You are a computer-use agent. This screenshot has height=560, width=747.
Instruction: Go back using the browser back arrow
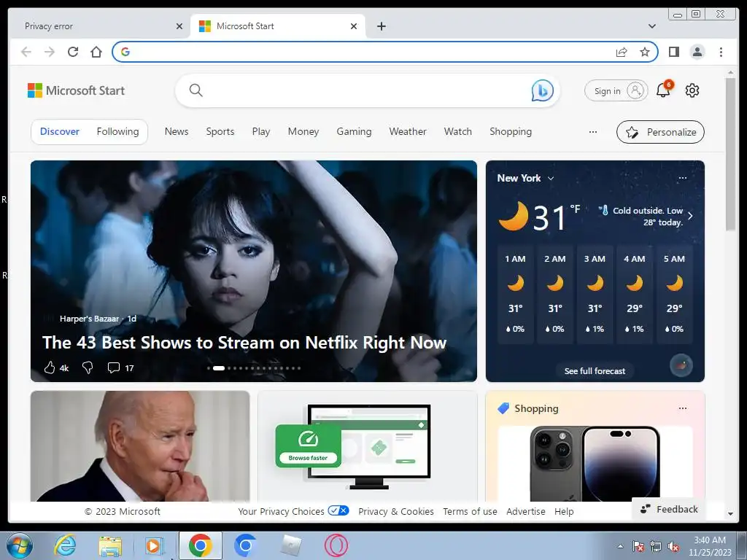26,52
